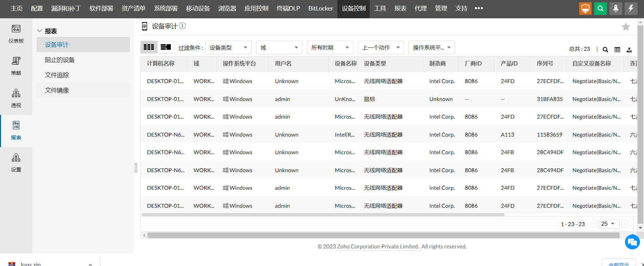
Task: Open the 25 rows per page dropdown
Action: click(x=609, y=224)
